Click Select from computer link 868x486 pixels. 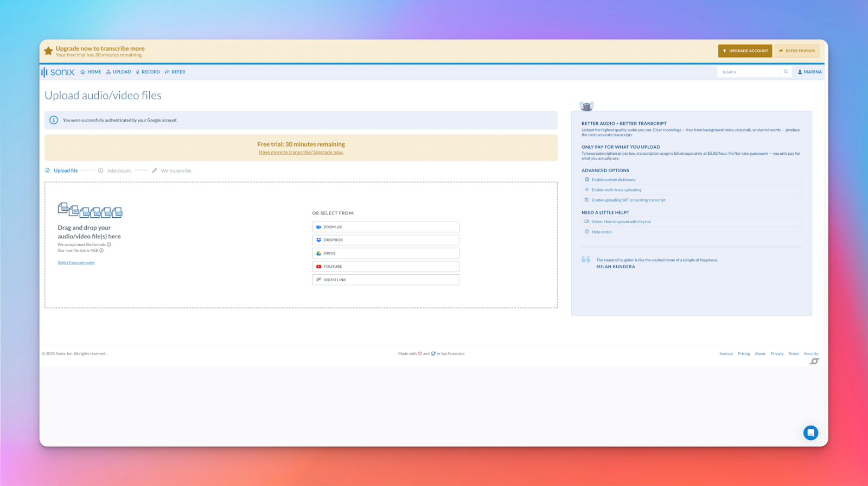point(76,263)
